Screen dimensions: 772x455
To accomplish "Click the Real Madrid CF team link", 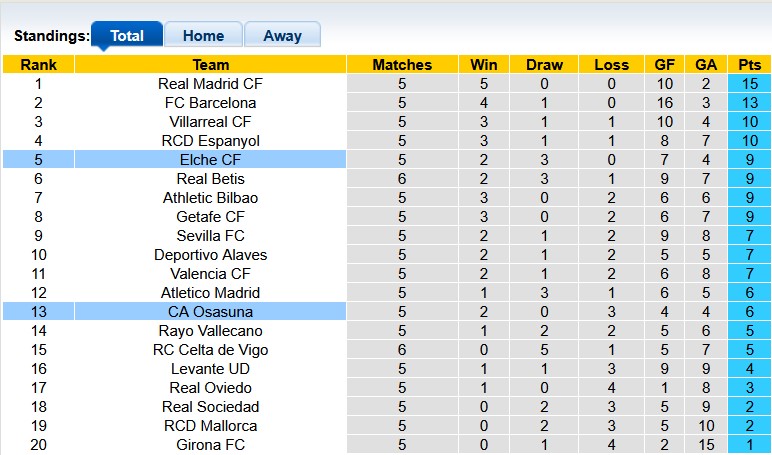I will coord(210,84).
